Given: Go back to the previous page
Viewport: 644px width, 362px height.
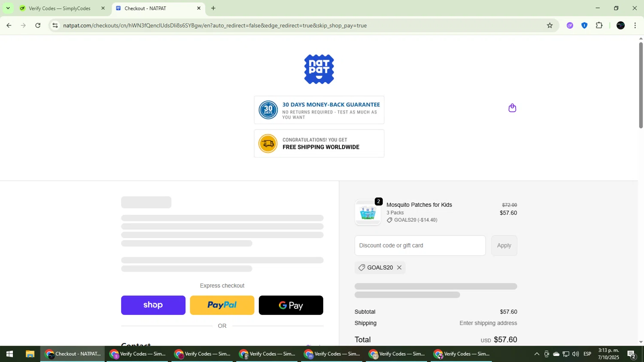Looking at the screenshot, I should point(9,25).
